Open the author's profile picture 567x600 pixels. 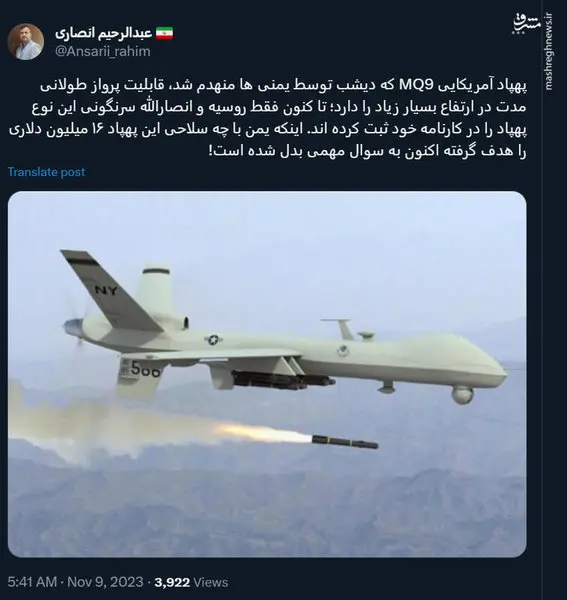click(26, 41)
